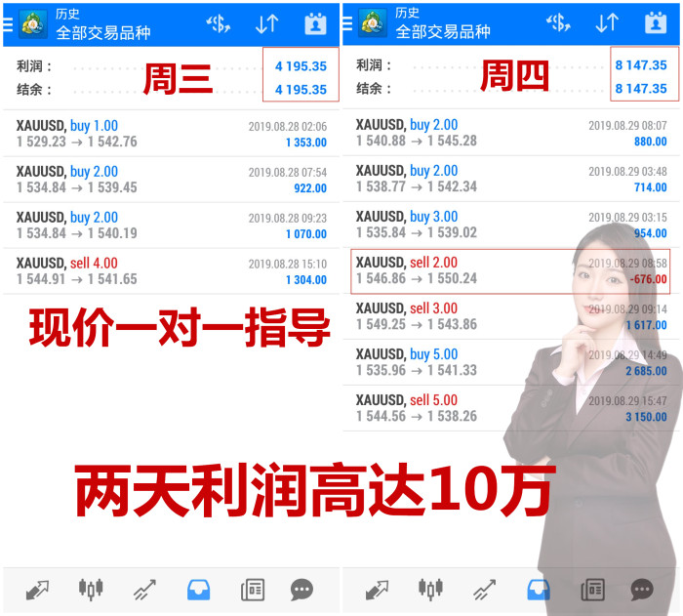Viewport: 683px width, 616px height.
Task: Open Trade tab icon in right bottom bar
Action: [x=484, y=590]
